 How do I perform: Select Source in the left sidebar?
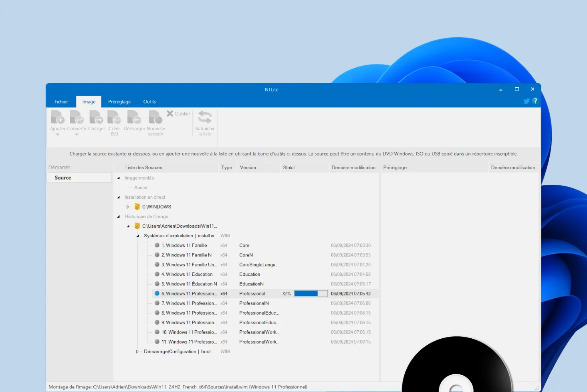79,178
